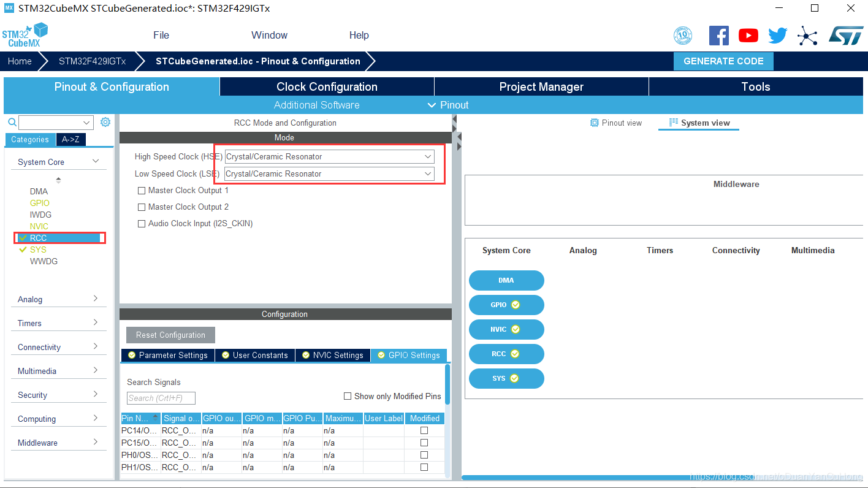Tick Modified checkbox for PH0 row
The image size is (868, 488).
pyautogui.click(x=424, y=455)
